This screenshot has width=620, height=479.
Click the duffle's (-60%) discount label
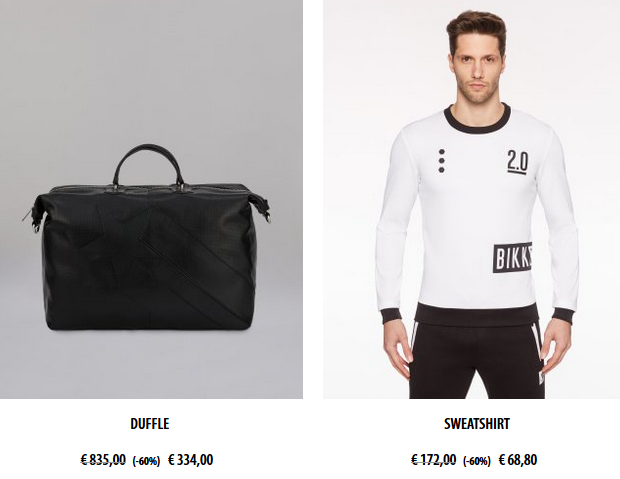pyautogui.click(x=146, y=461)
